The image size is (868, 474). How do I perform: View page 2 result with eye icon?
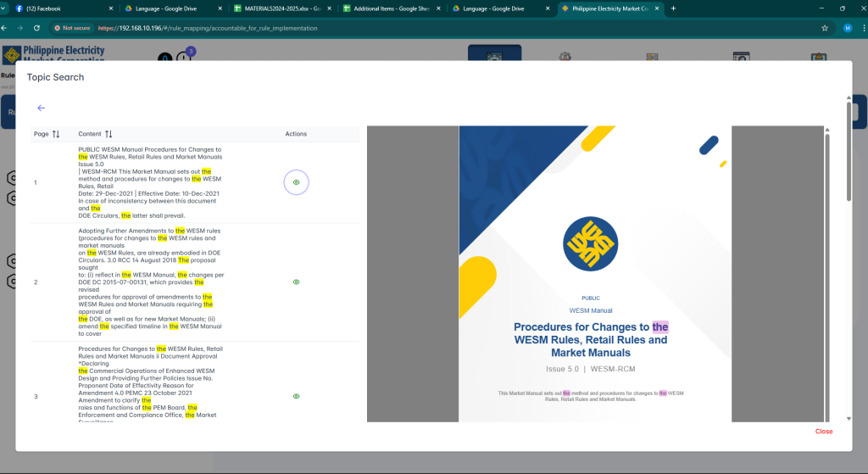(x=296, y=282)
